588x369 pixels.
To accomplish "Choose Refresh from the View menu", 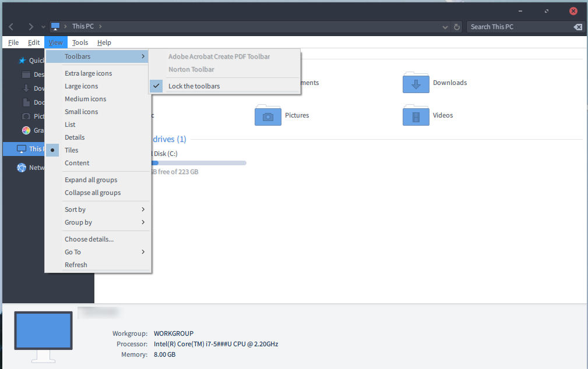I will (x=76, y=265).
